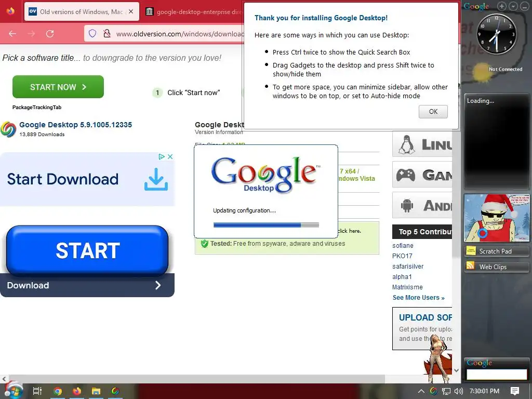Click the Start Download ad banner

point(87,179)
